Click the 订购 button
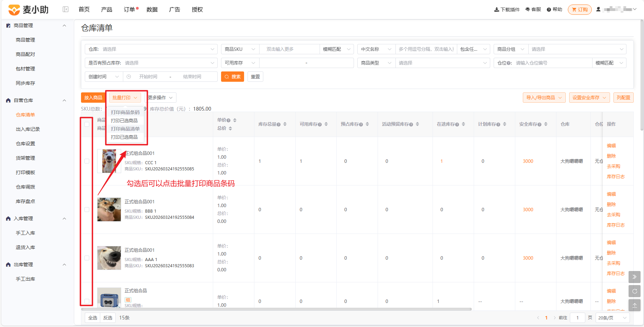The height and width of the screenshot is (327, 644). (x=580, y=10)
